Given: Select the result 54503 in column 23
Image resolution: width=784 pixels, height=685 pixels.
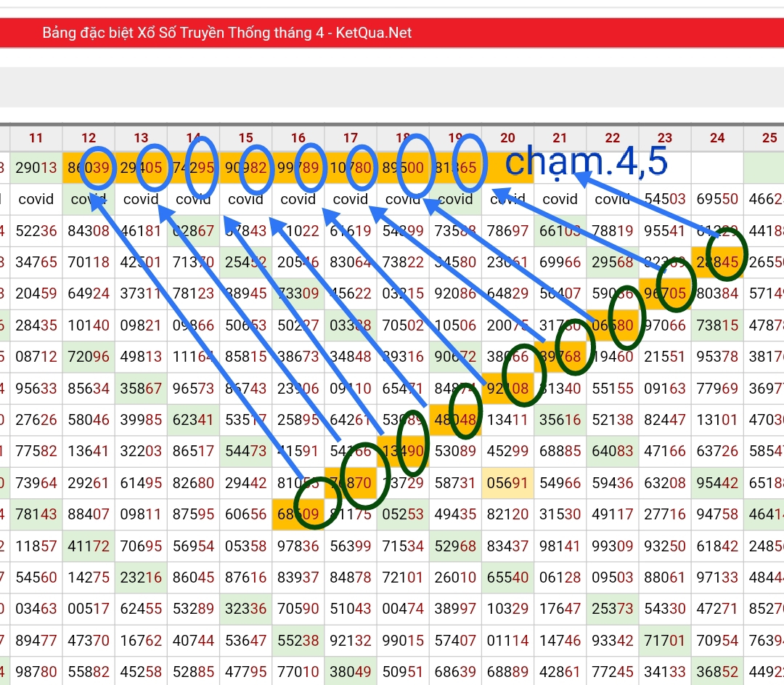Looking at the screenshot, I should pyautogui.click(x=665, y=199).
